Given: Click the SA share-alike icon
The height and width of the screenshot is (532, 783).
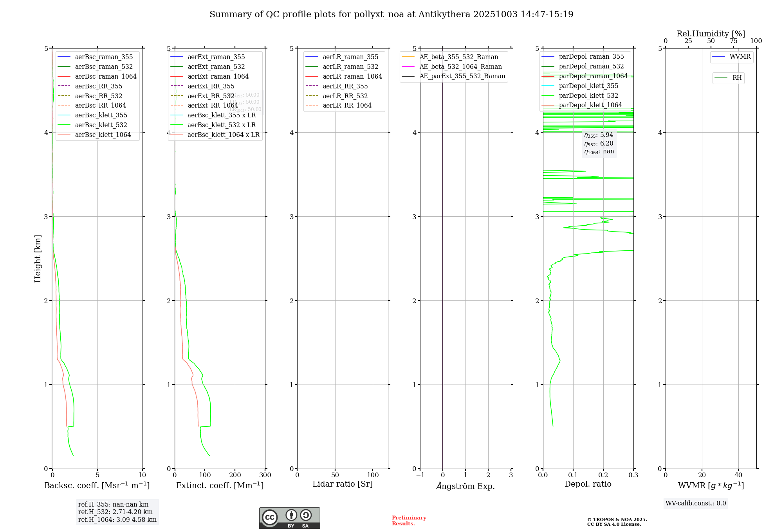Looking at the screenshot, I should coord(306,515).
